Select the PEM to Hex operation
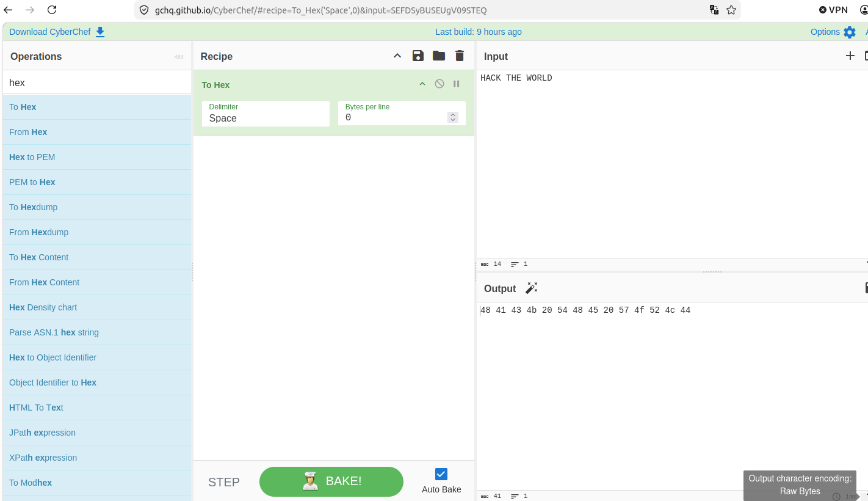The image size is (868, 501). [97, 182]
